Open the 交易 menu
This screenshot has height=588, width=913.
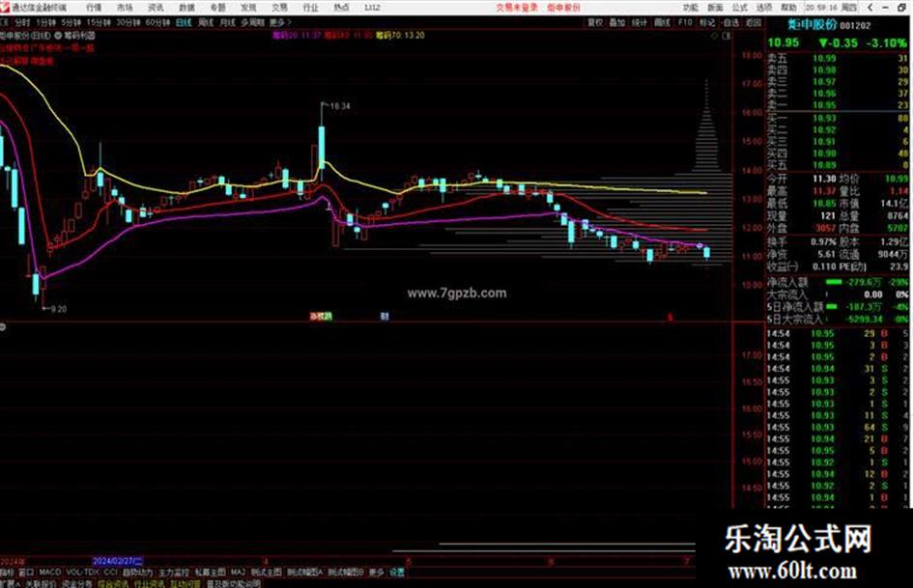point(279,8)
